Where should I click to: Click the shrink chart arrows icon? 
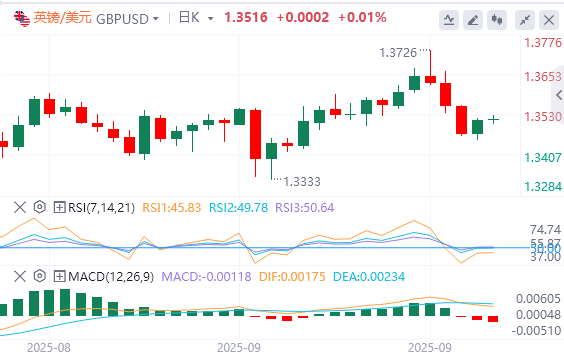pos(525,20)
